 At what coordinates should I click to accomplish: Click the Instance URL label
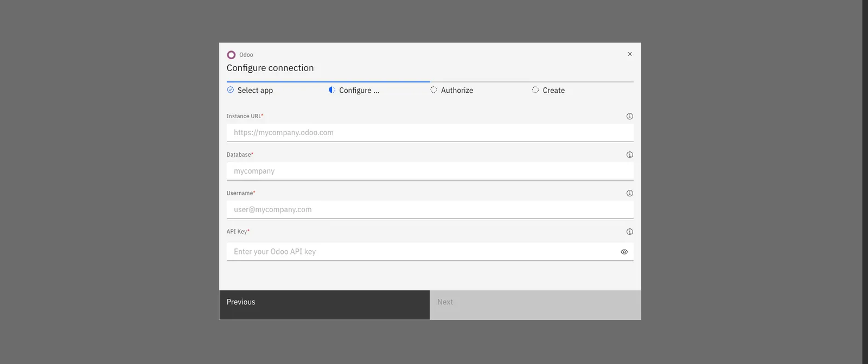[x=245, y=116]
